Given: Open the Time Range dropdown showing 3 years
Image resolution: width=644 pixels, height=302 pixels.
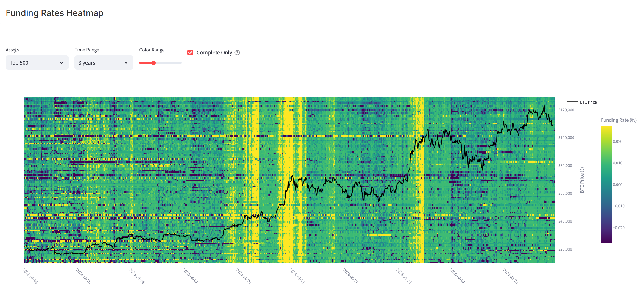Looking at the screenshot, I should [100, 63].
